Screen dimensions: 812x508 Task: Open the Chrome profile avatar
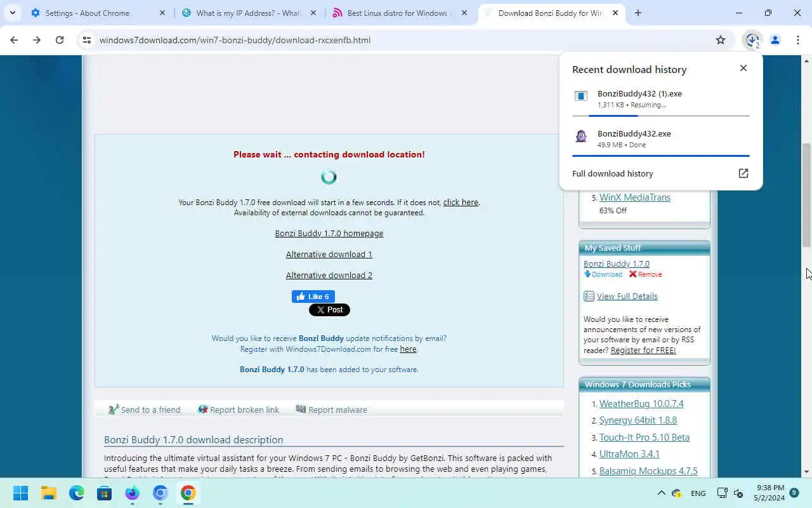[x=775, y=40]
